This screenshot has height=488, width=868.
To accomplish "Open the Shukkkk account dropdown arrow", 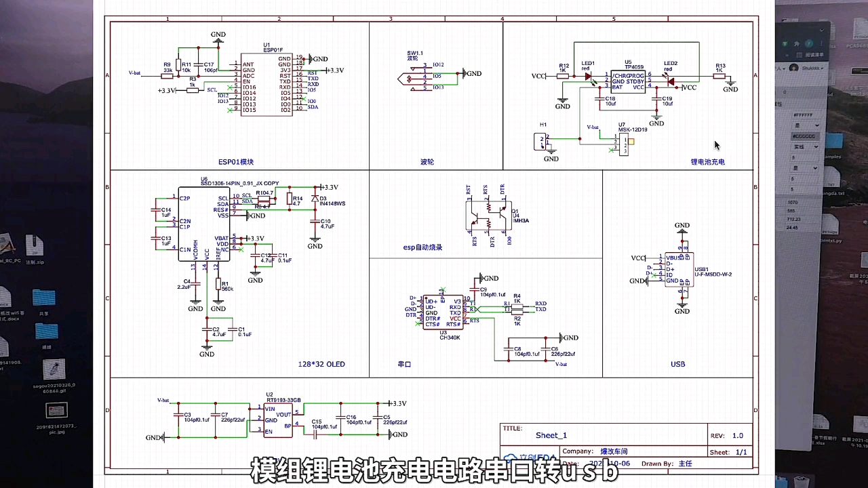I will (823, 68).
